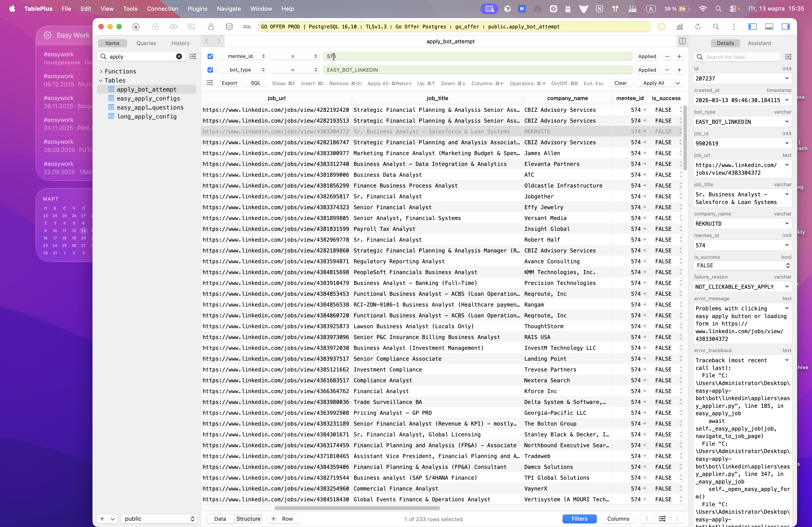Uncheck the mentee_id filter checkbox
This screenshot has height=527, width=812.
[x=210, y=56]
